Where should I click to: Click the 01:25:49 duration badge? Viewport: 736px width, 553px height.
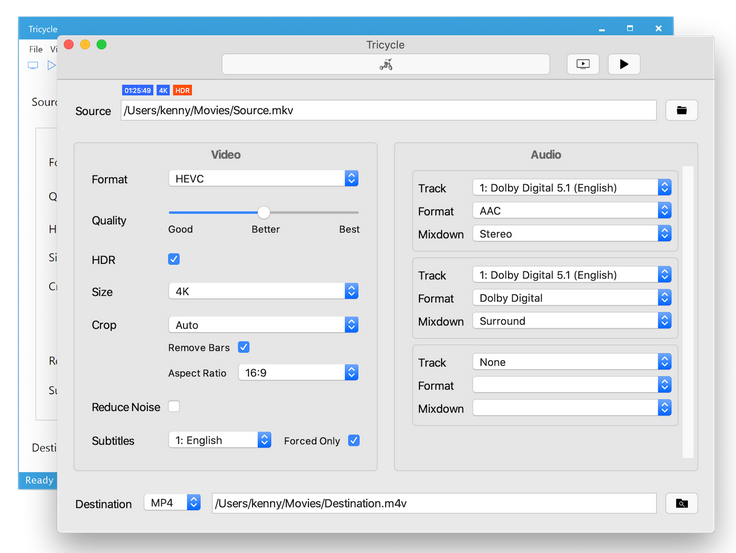click(138, 91)
